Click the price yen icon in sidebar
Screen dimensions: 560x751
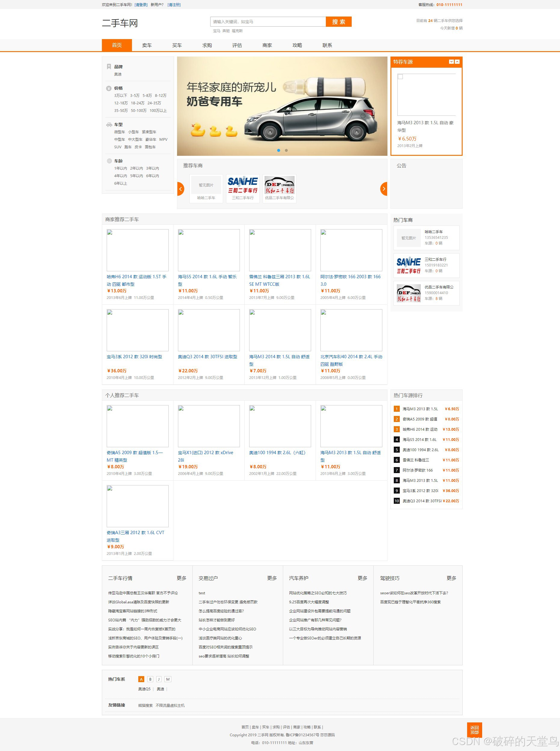click(x=109, y=88)
